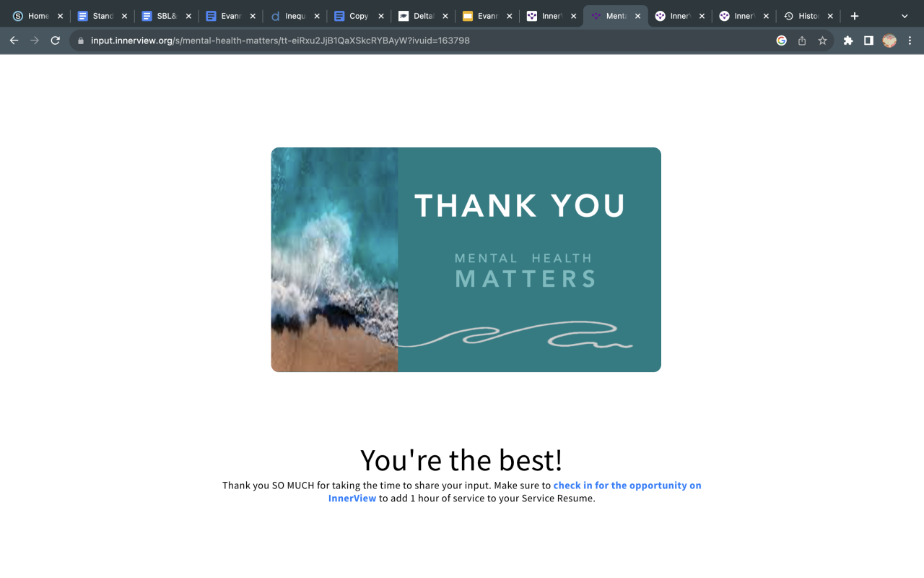Viewport: 924px width, 578px height.
Task: Close the active Menta tab
Action: pos(638,16)
